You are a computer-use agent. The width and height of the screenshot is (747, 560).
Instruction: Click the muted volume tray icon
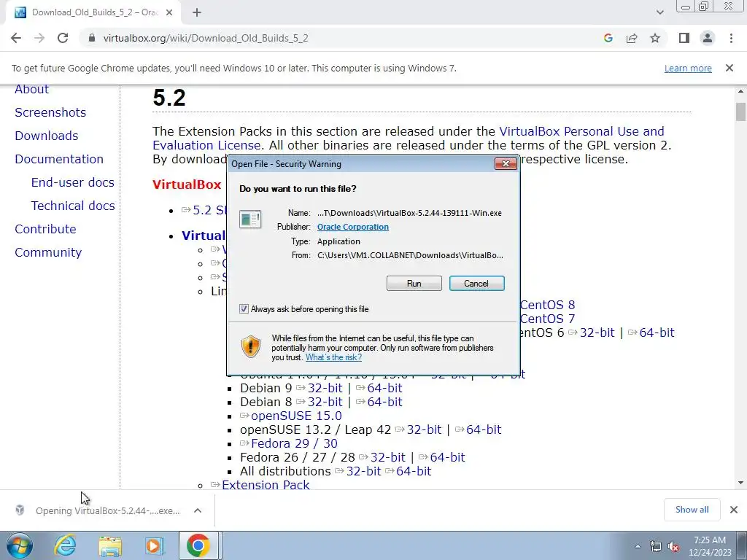click(673, 547)
